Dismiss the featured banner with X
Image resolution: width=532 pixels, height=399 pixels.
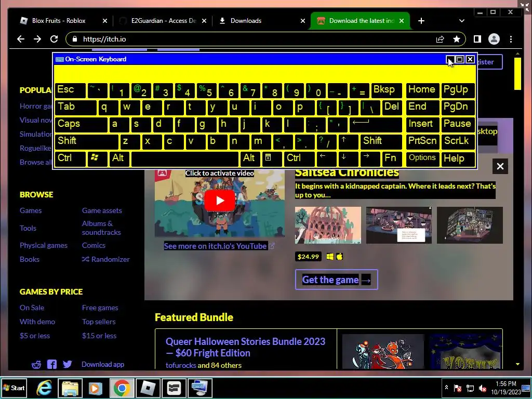click(x=500, y=166)
